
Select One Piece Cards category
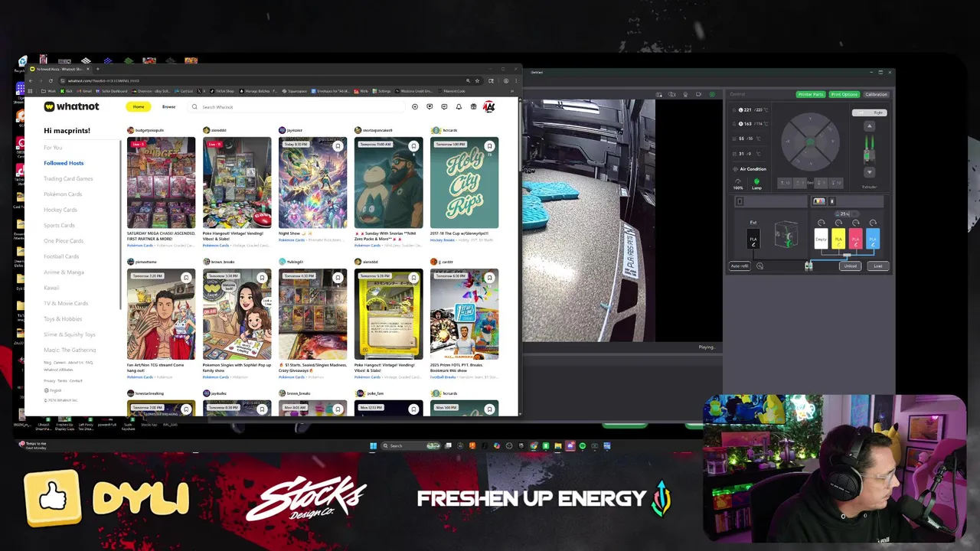(64, 241)
